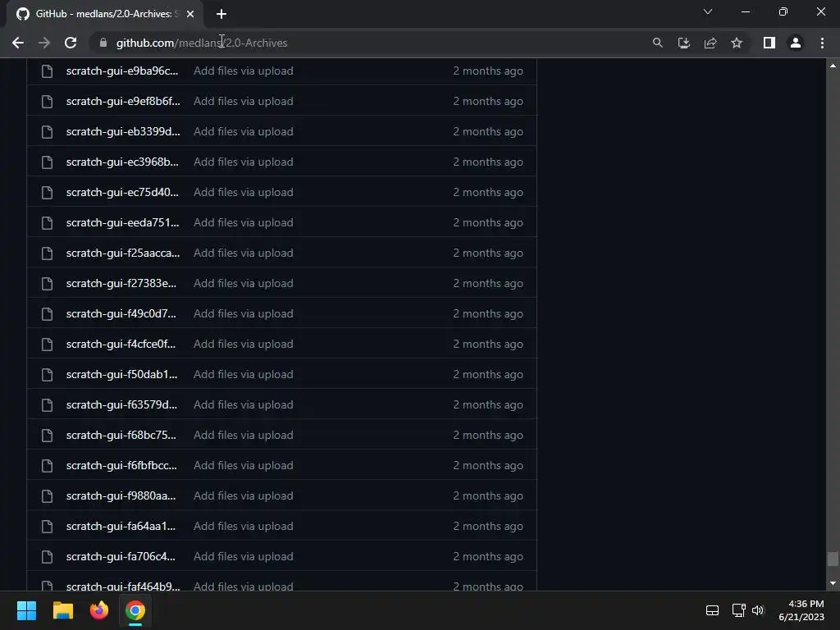Image resolution: width=840 pixels, height=630 pixels.
Task: Open file scratch-gui-f50dab1...
Action: pyautogui.click(x=121, y=374)
